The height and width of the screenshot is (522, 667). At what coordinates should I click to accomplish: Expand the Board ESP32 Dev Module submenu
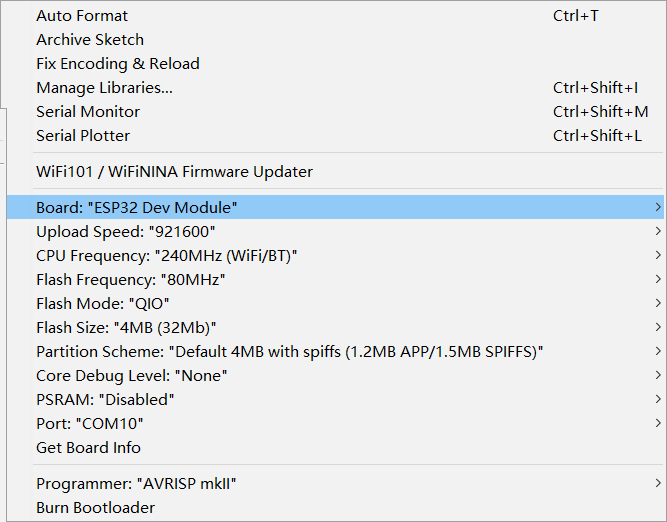(x=137, y=208)
